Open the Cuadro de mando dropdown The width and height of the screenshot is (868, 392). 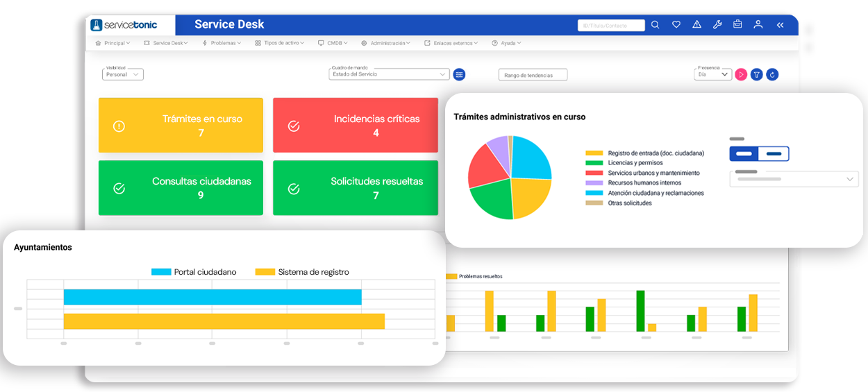(x=389, y=74)
